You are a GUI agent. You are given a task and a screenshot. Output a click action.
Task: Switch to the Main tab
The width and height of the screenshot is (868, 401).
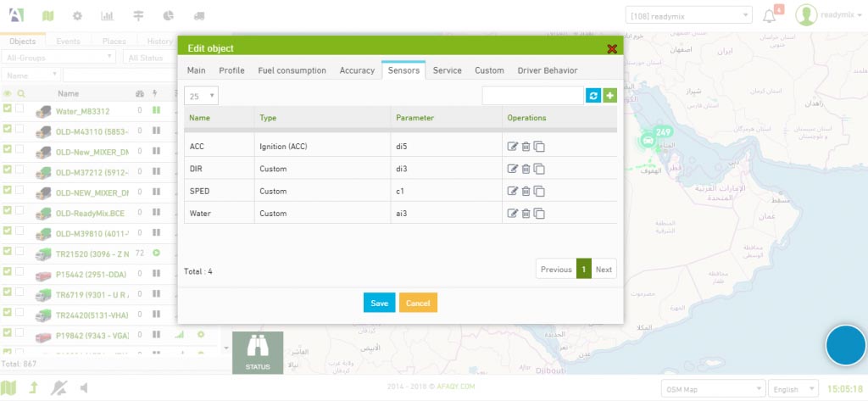click(x=196, y=70)
